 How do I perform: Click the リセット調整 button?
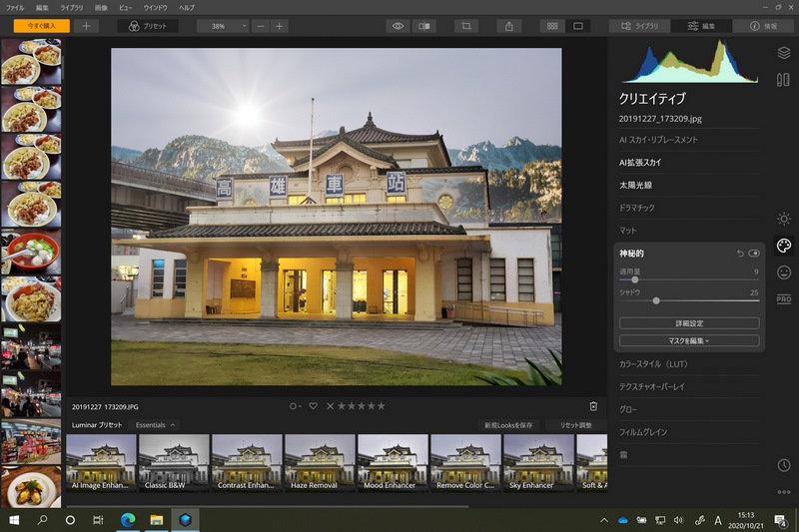click(576, 424)
